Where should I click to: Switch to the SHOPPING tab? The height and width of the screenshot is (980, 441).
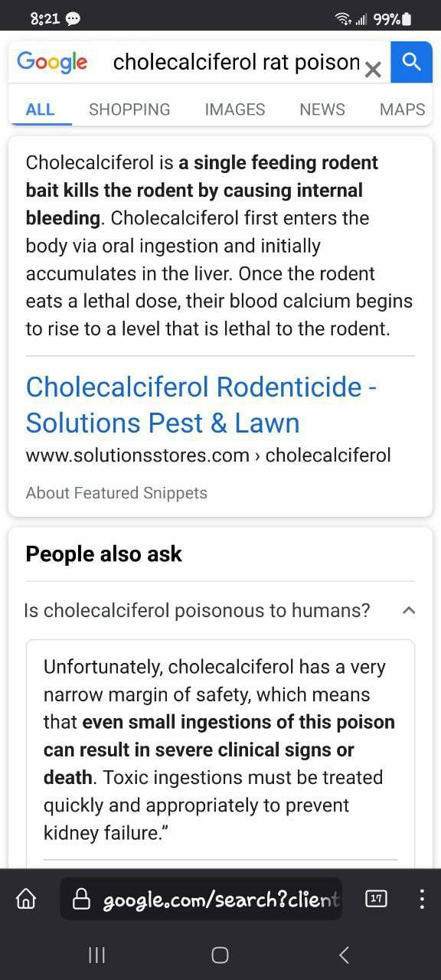click(x=129, y=109)
